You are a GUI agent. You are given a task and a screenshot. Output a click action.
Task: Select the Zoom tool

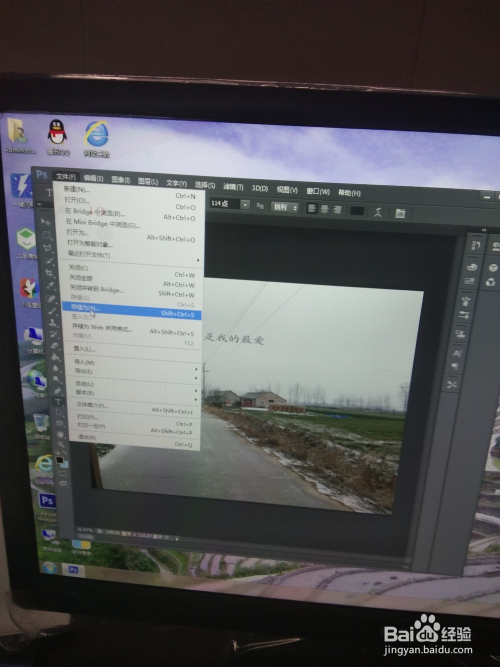point(61,445)
